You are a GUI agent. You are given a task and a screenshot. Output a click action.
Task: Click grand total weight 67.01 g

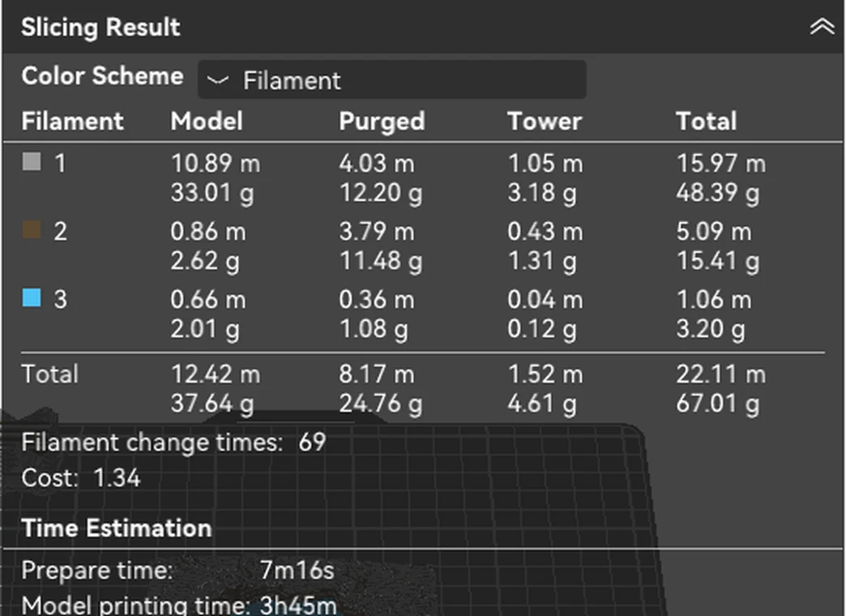(x=718, y=404)
